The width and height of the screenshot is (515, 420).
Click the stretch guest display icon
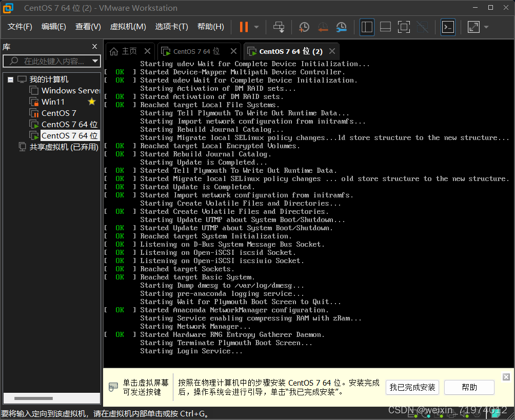[x=473, y=27]
